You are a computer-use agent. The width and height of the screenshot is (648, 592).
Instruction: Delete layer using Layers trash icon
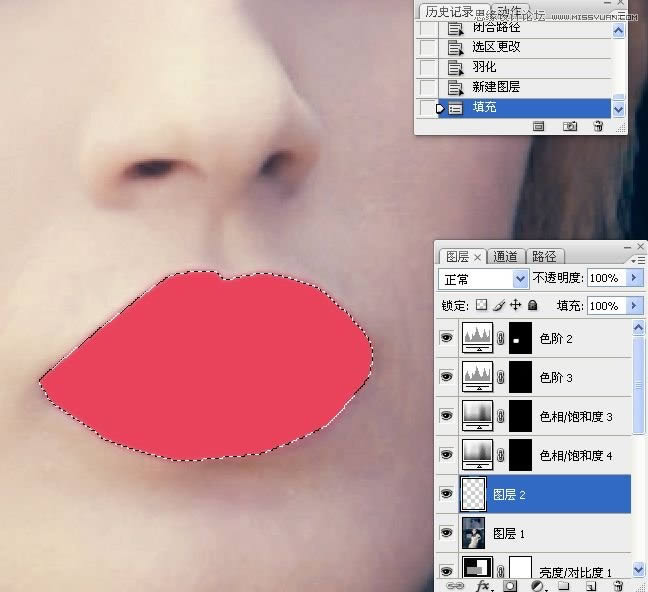(617, 585)
